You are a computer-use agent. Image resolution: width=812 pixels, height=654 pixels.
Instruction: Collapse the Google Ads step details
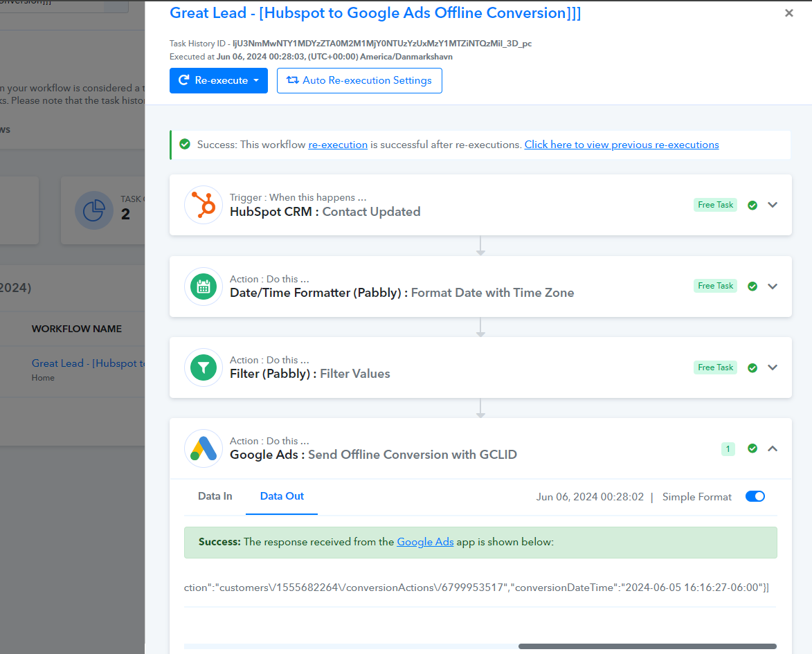[x=773, y=448]
